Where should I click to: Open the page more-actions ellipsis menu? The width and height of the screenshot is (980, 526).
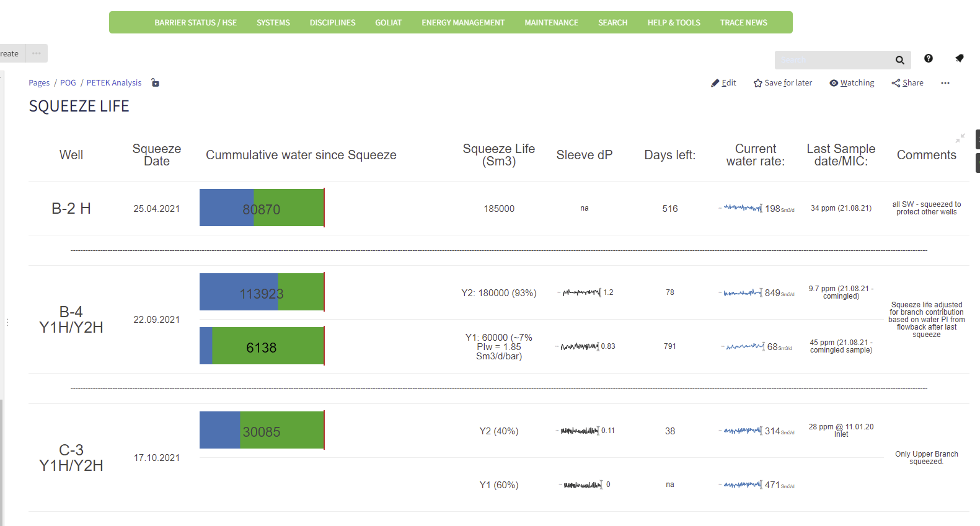[x=945, y=83]
